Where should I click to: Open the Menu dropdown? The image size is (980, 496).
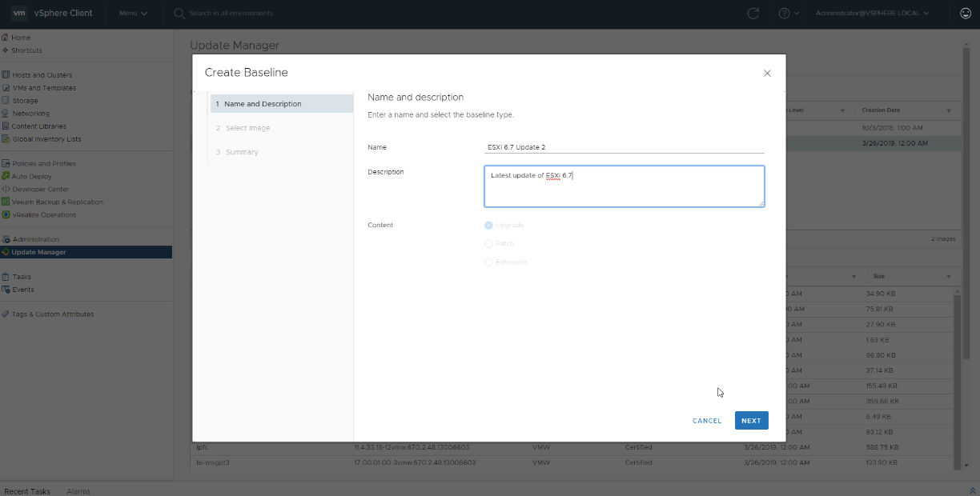tap(133, 13)
